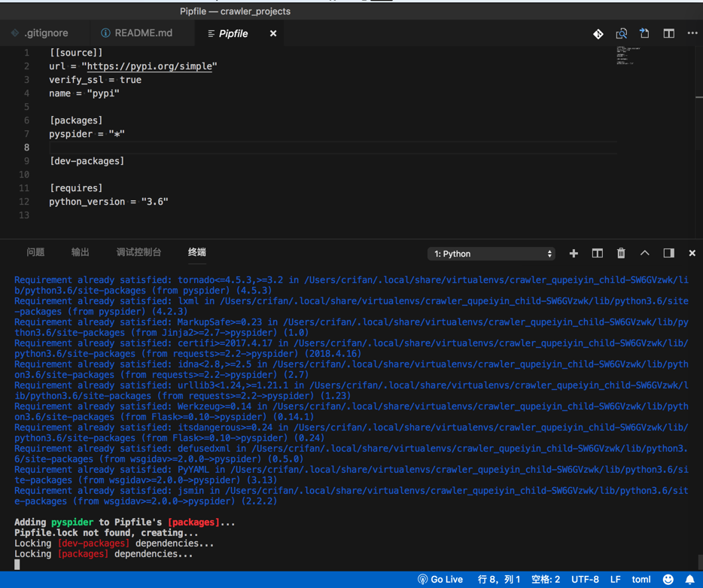Viewport: 703px width, 588px height.
Task: Kill terminal with trash icon
Action: pos(621,254)
